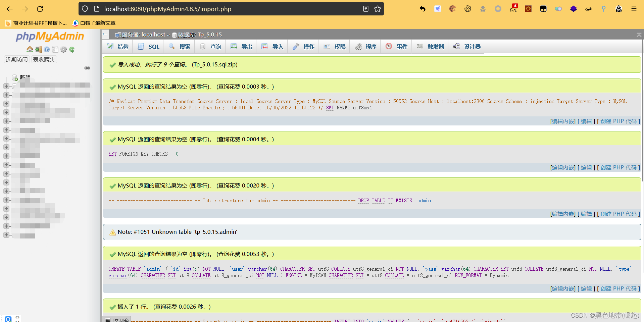Click 创建 PHP 代码 link under SET FOREIGN_KEY_CHECKS
This screenshot has height=322, width=644.
coord(618,168)
